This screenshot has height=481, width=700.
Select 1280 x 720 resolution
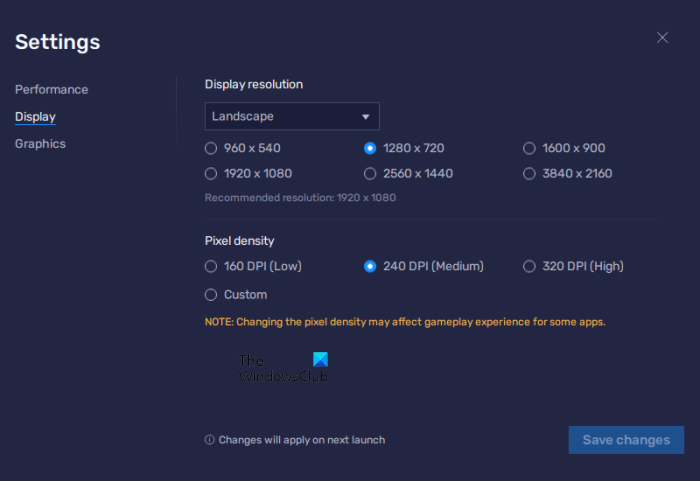click(371, 148)
